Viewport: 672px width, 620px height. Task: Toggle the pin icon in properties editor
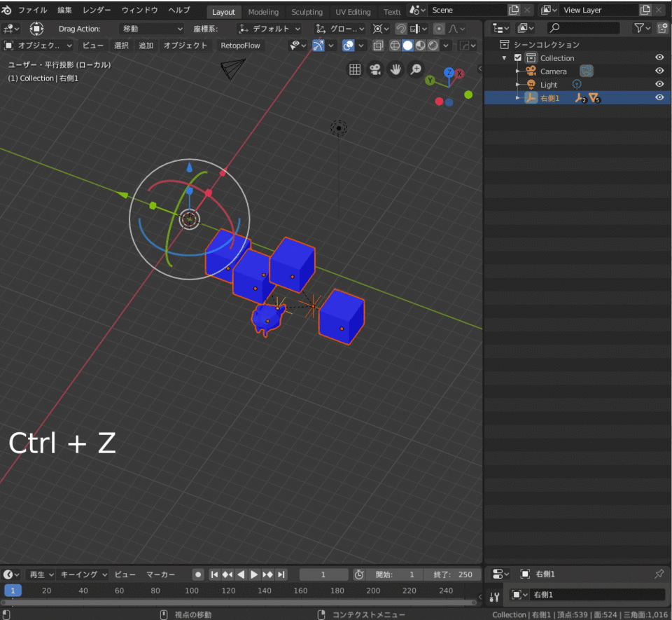659,574
